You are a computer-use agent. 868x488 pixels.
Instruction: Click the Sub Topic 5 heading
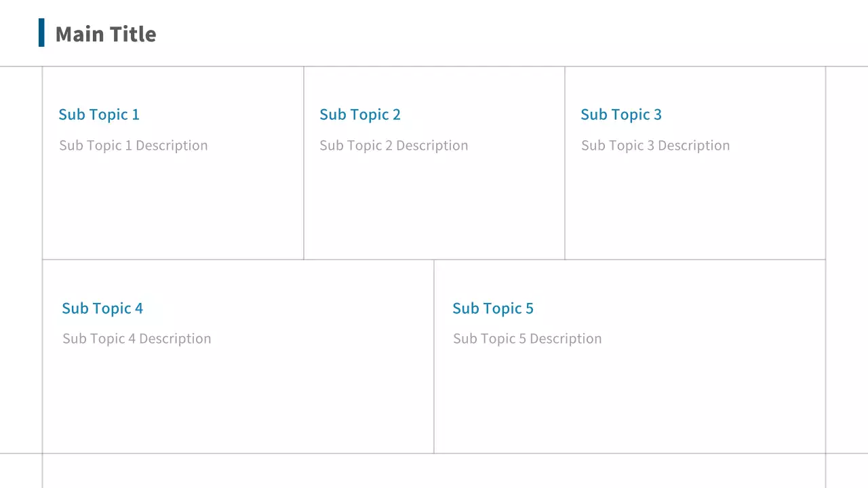point(493,308)
